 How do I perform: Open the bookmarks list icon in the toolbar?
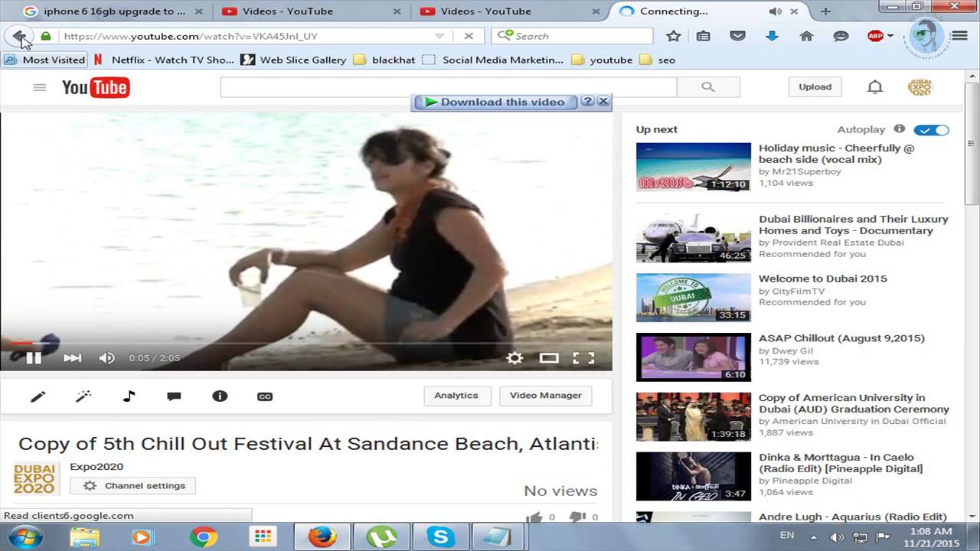tap(703, 36)
